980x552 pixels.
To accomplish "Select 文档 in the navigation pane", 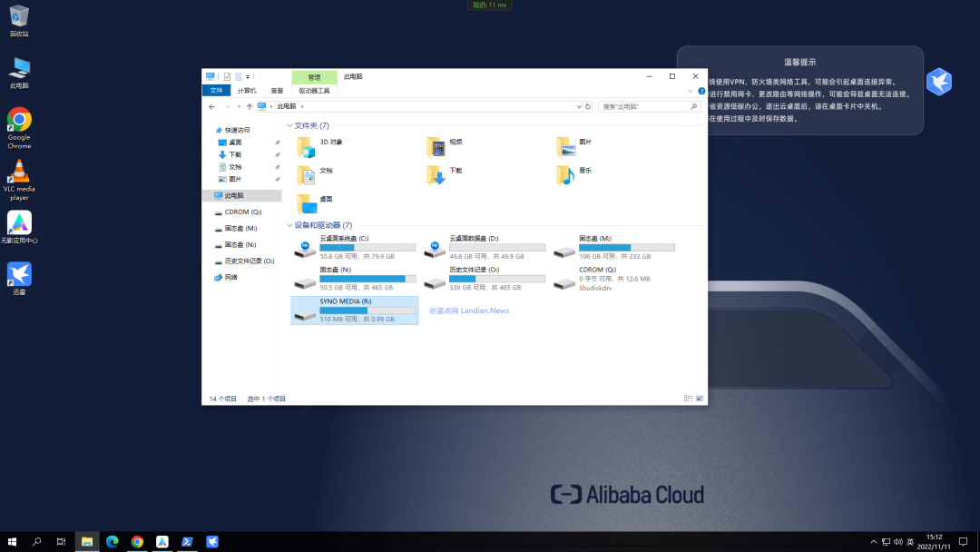I will pyautogui.click(x=235, y=167).
